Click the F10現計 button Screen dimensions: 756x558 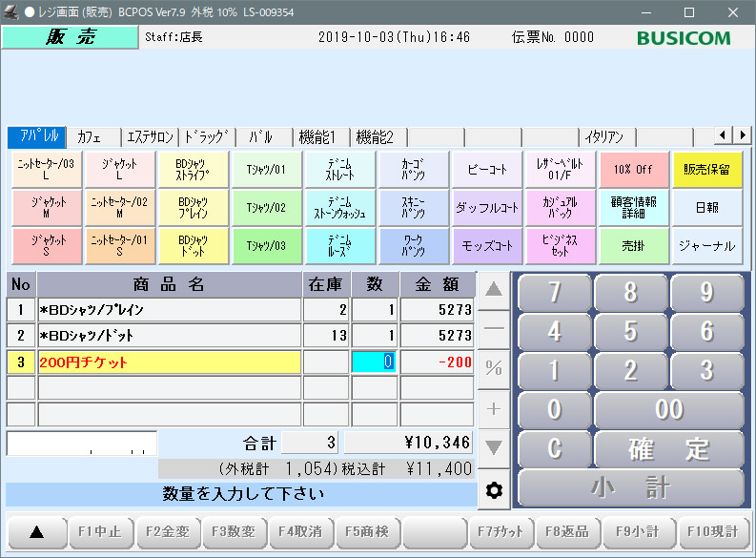708,531
